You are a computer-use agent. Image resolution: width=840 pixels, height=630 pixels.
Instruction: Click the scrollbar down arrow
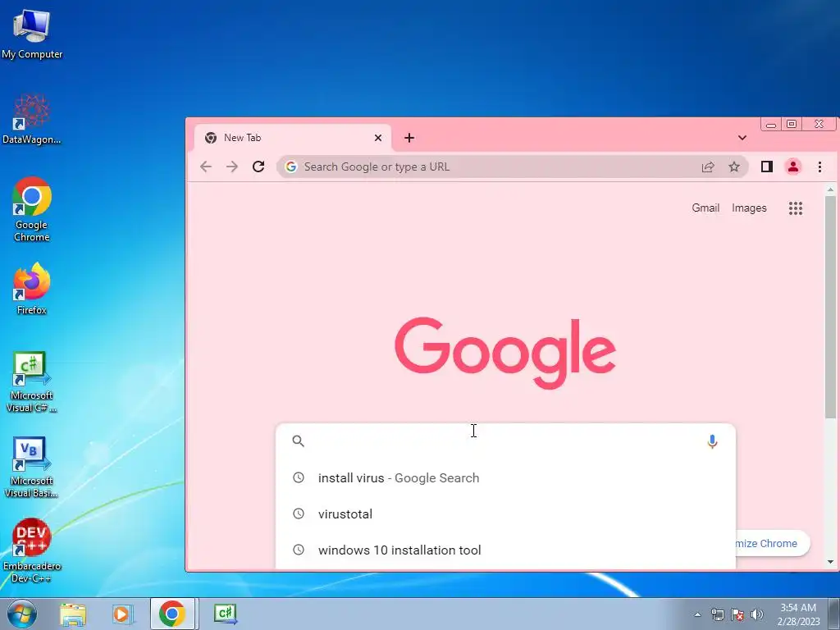[x=830, y=562]
